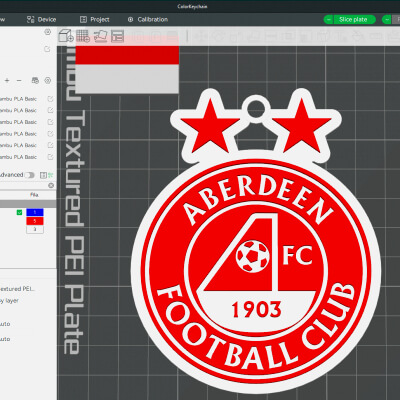
Task: Select the red filament 5 swatch
Action: pos(35,221)
